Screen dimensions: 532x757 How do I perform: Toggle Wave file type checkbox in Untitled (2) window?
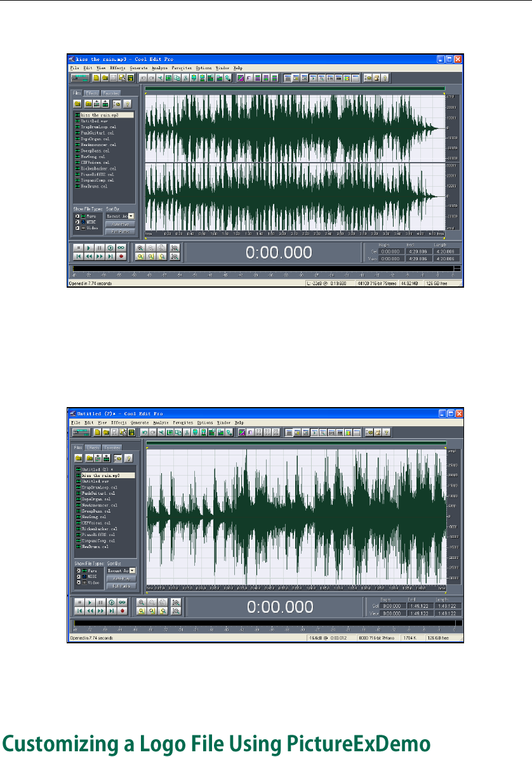78,571
